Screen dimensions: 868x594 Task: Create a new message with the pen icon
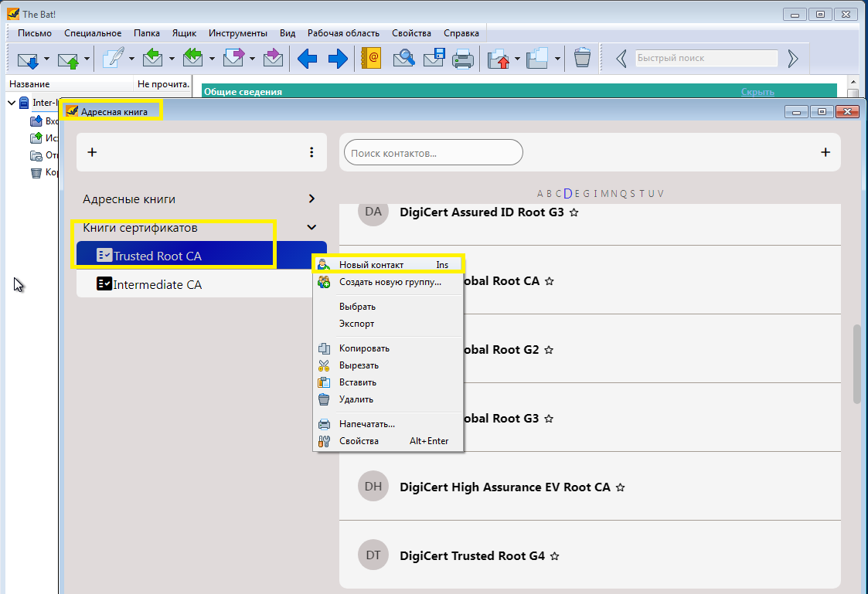point(114,58)
